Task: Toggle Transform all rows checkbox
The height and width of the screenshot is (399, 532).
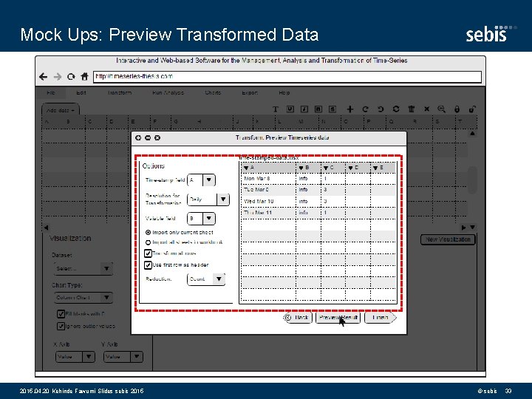Action: 148,253
